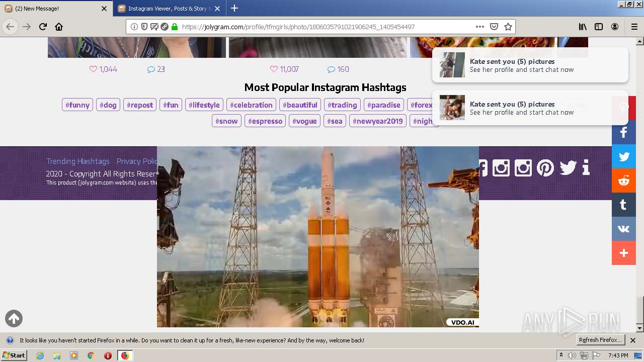The width and height of the screenshot is (644, 362).
Task: Open the footer info icon
Action: click(x=586, y=167)
